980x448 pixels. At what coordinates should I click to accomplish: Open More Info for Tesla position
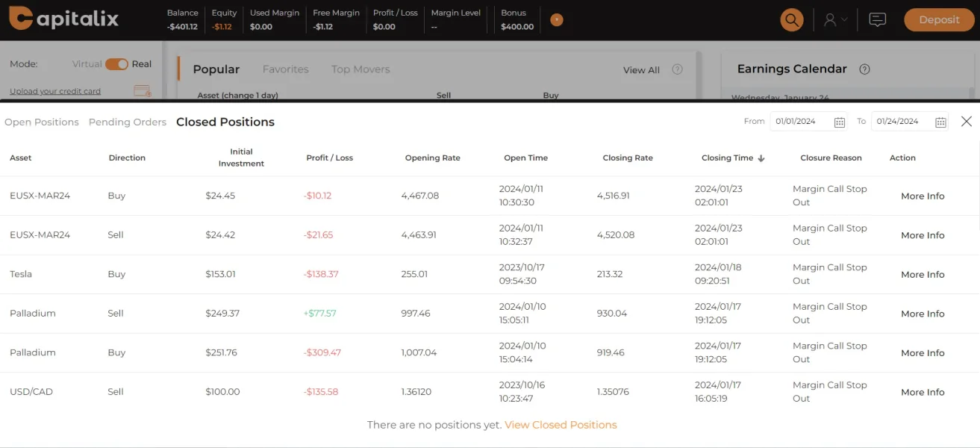tap(923, 275)
